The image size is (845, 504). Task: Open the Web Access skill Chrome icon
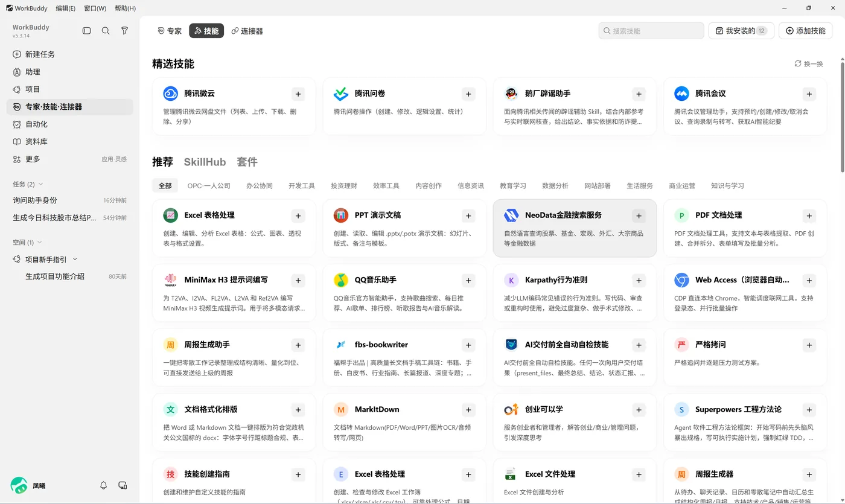click(681, 280)
